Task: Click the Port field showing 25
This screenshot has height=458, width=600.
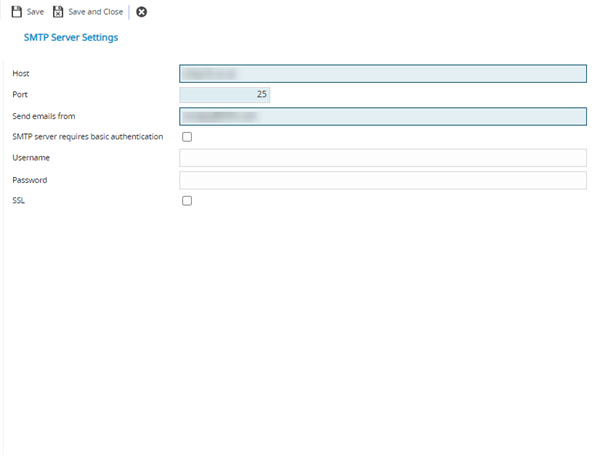Action: (x=224, y=94)
